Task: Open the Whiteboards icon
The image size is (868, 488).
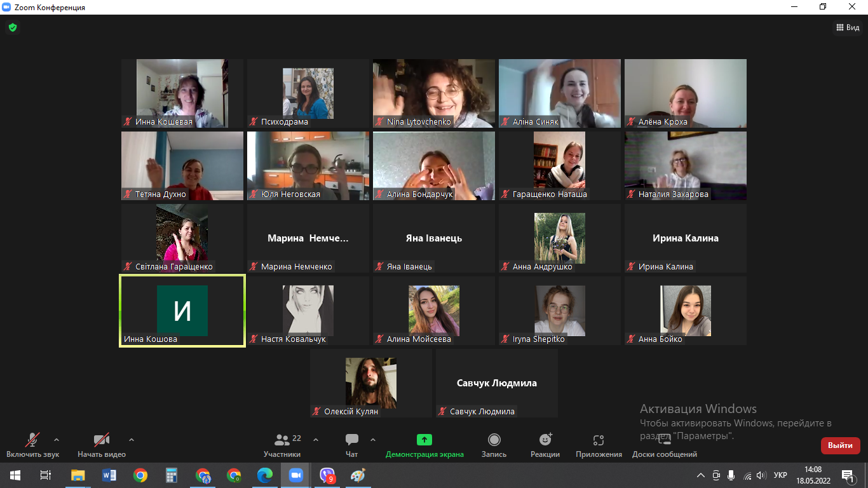Action: [664, 440]
